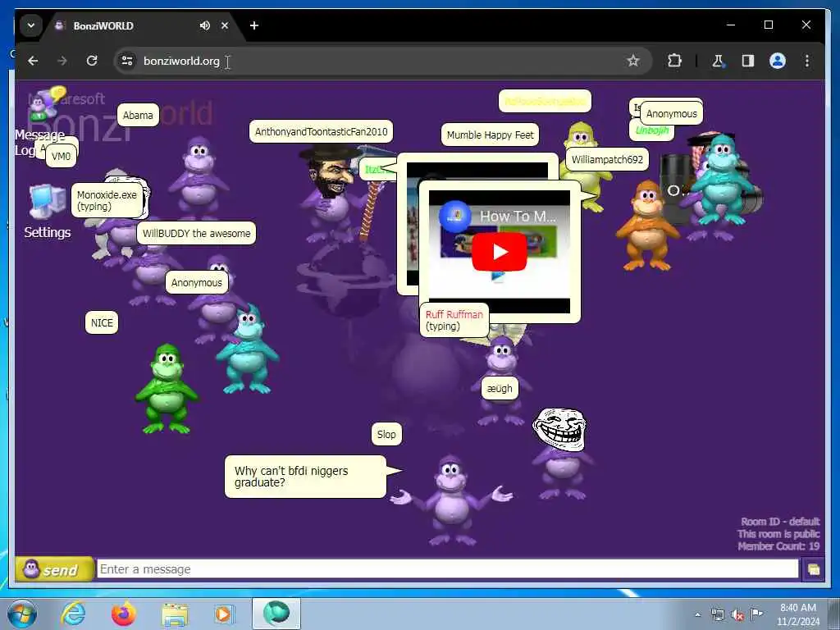Screen dimensions: 840x630
Task: Click the Abama name tag
Action: tap(138, 115)
